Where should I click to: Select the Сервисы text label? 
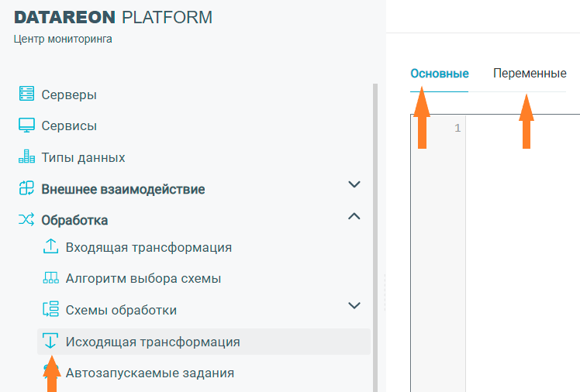pos(69,126)
